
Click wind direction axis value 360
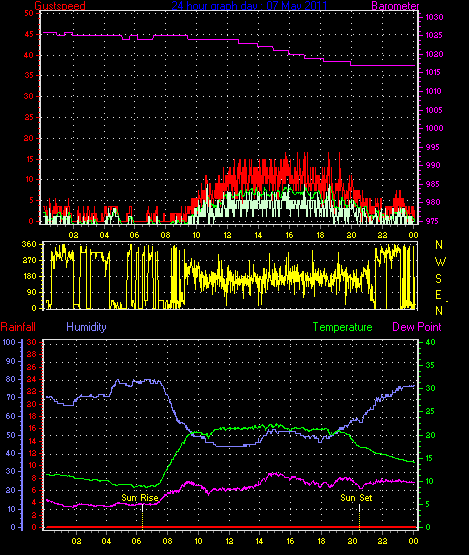[x=29, y=244]
